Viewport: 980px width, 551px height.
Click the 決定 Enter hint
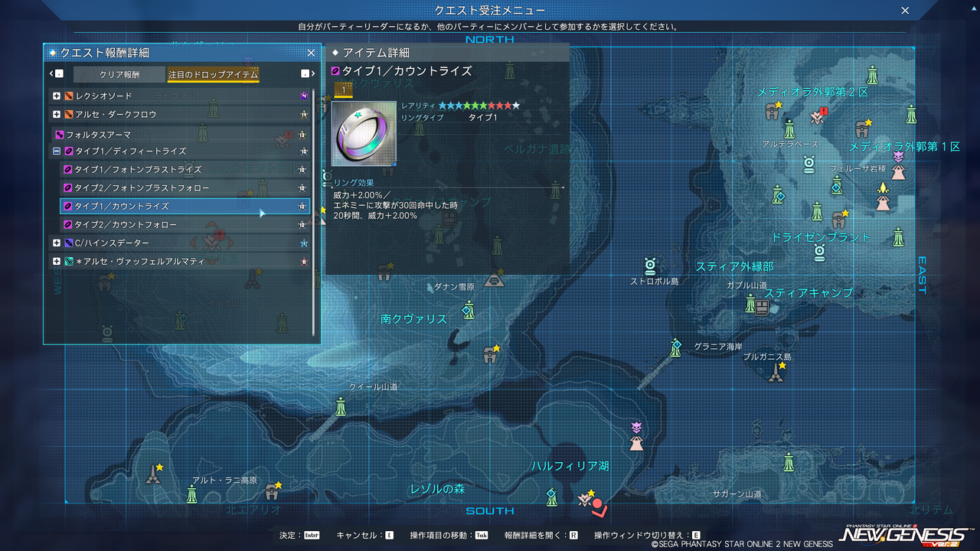[299, 535]
